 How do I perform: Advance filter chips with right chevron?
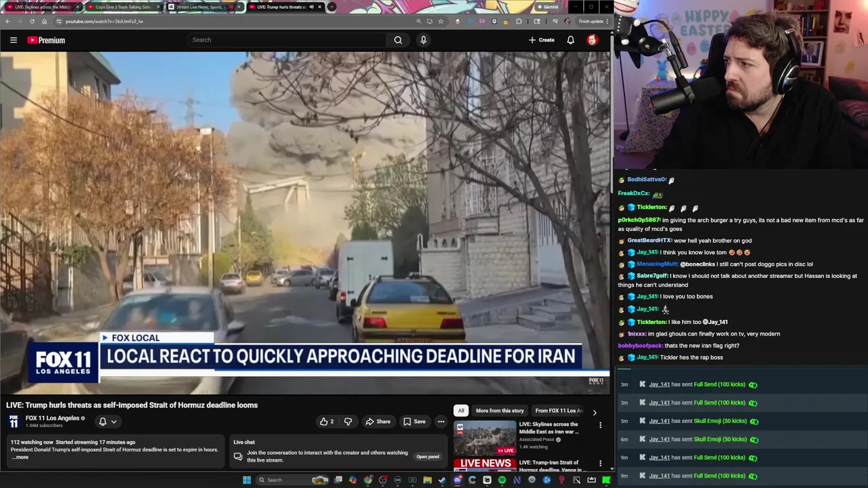595,412
